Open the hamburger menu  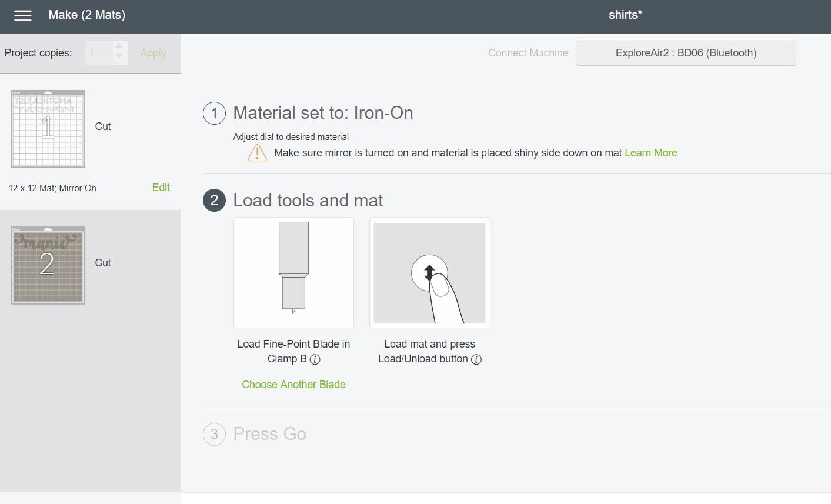(22, 16)
